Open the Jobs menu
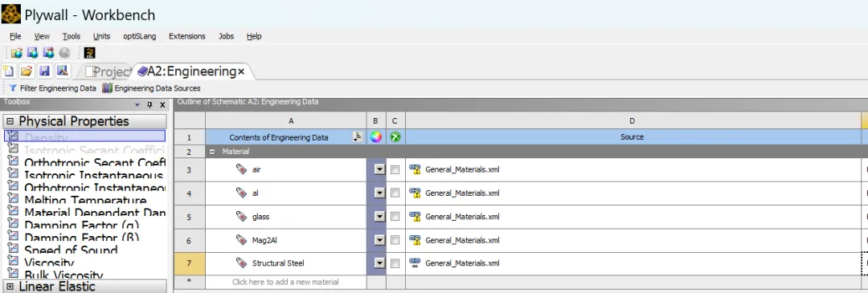Screen dimensions: 868x293 [x=226, y=36]
